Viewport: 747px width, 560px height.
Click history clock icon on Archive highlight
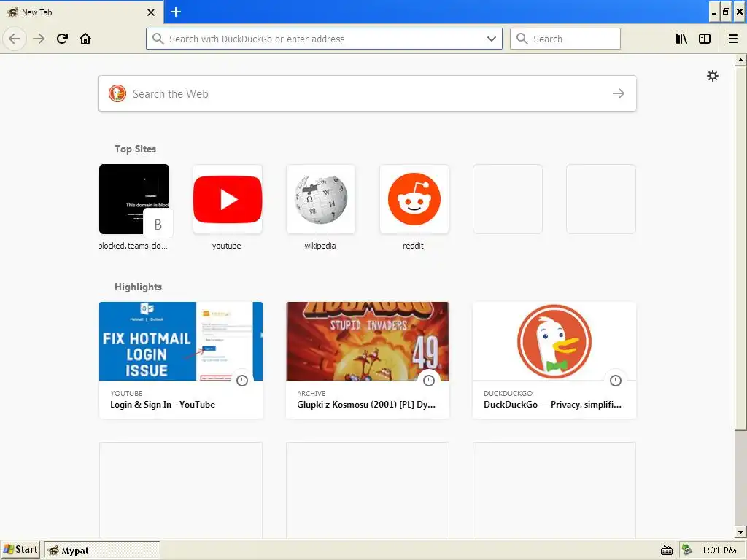429,380
